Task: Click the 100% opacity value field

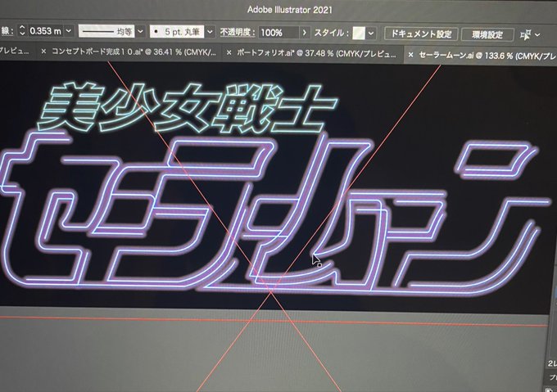Action: (278, 33)
